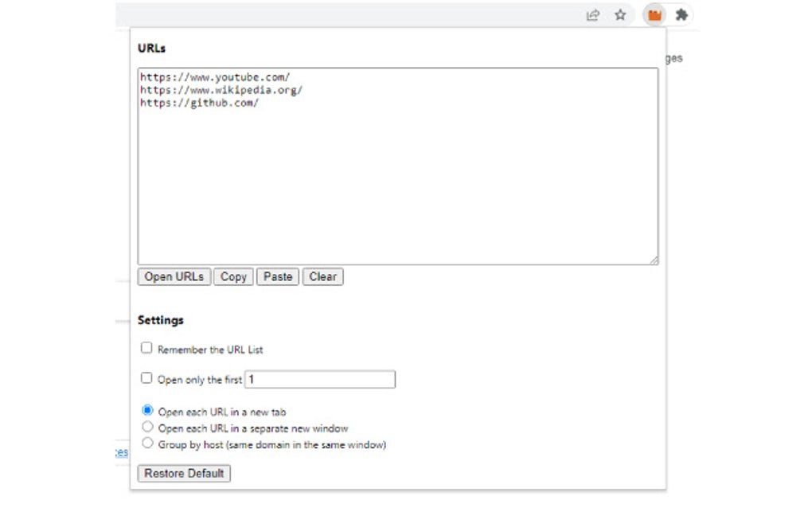Click the share icon in the toolbar
Viewport: 812px width, 508px height.
(x=593, y=14)
